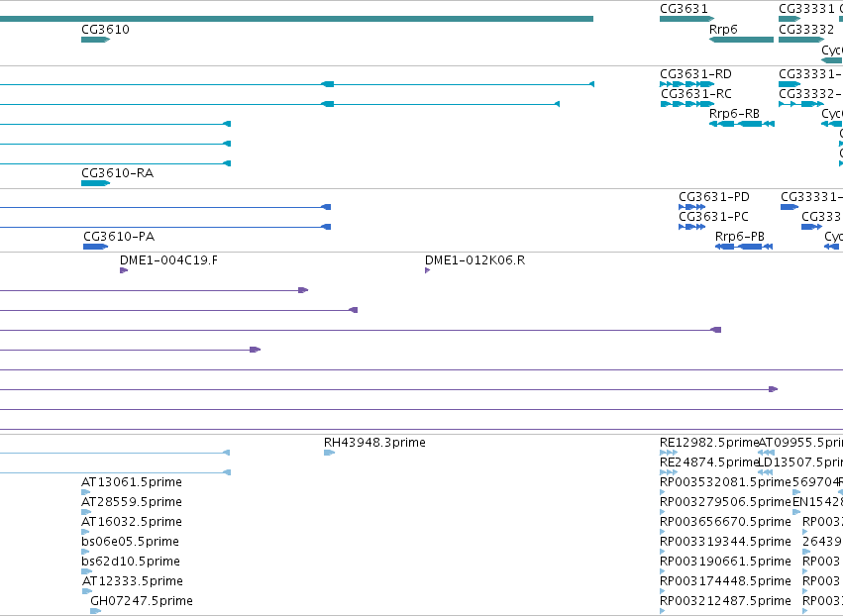Open the DME1-012K06.R feature label
Screen dimensions: 843x616
tap(474, 260)
